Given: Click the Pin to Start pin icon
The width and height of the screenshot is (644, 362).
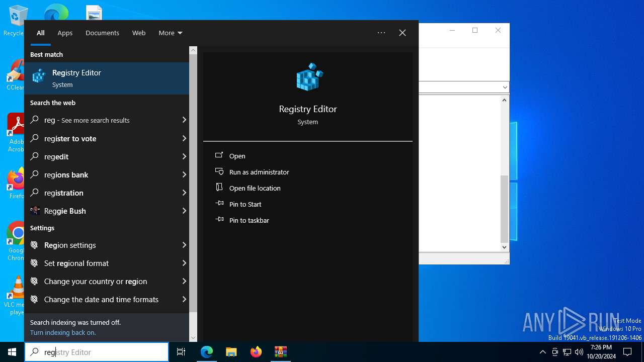Looking at the screenshot, I should pyautogui.click(x=219, y=204).
